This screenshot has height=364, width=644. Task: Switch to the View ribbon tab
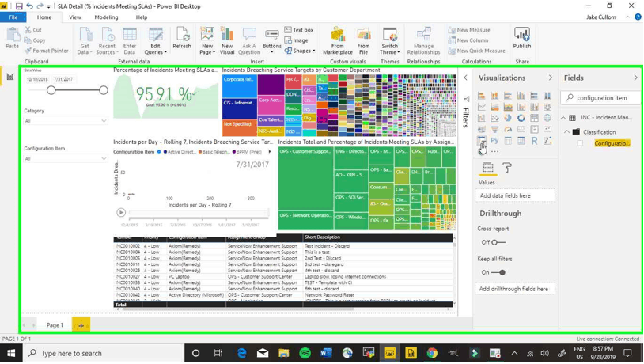pyautogui.click(x=74, y=17)
